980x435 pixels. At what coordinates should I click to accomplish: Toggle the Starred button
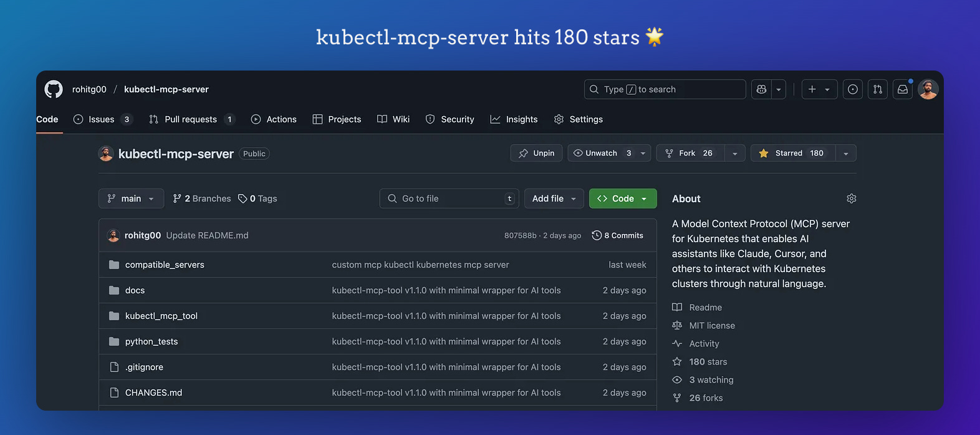point(793,153)
